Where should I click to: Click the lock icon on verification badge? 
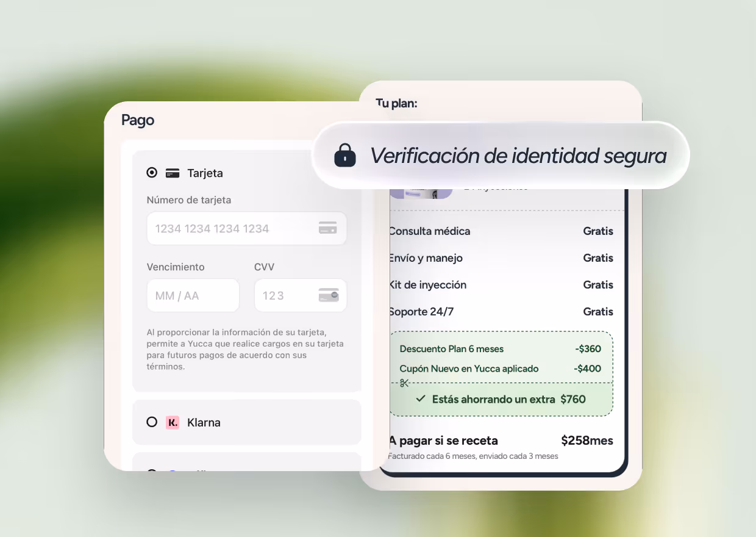point(345,155)
